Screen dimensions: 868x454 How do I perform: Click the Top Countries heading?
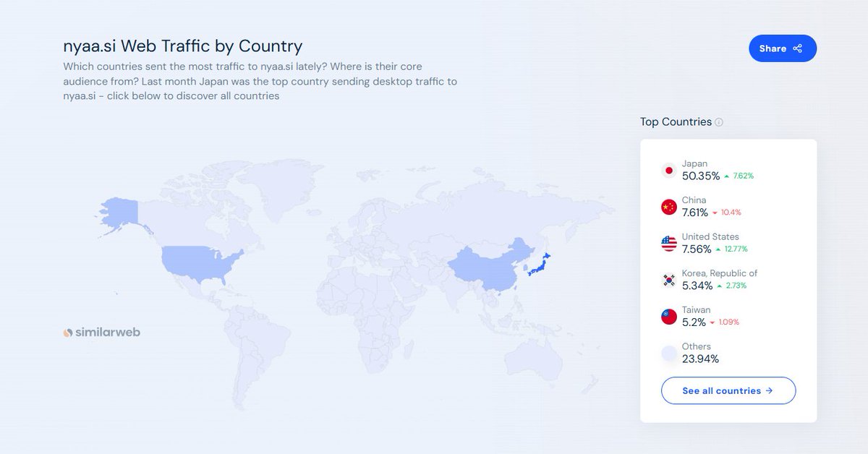click(676, 121)
